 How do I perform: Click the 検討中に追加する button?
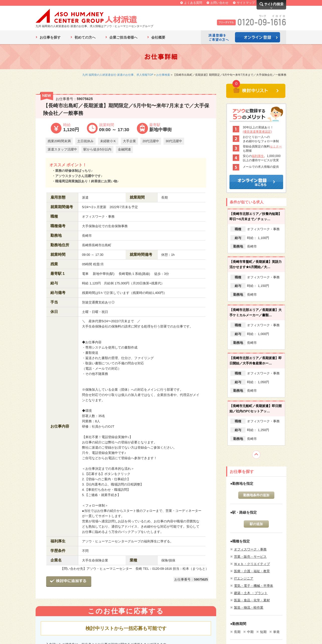coord(69,581)
